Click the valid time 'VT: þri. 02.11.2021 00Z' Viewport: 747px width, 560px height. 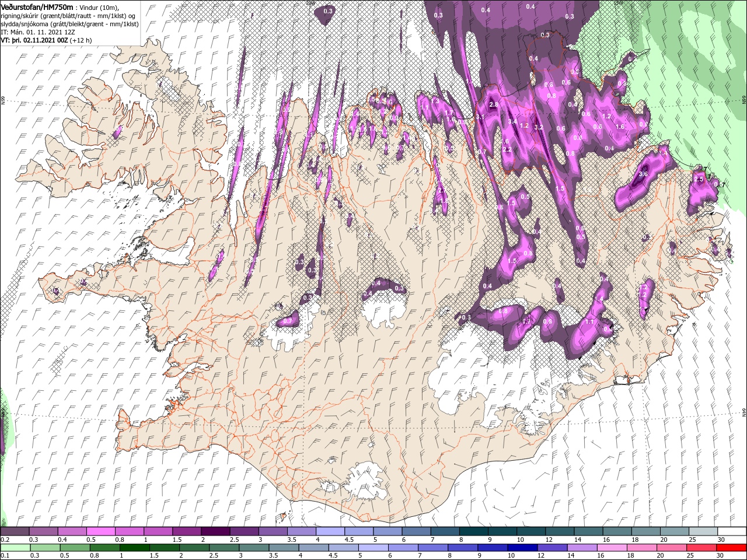(35, 40)
